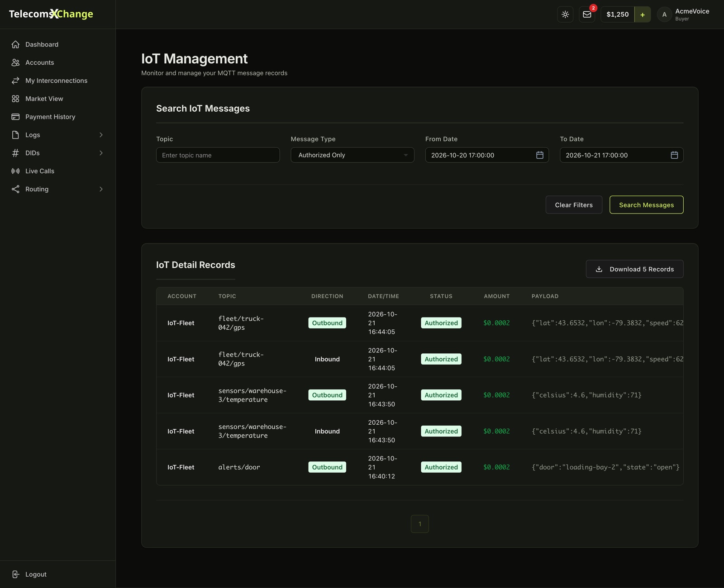Select page 1 in pagination

coord(420,524)
